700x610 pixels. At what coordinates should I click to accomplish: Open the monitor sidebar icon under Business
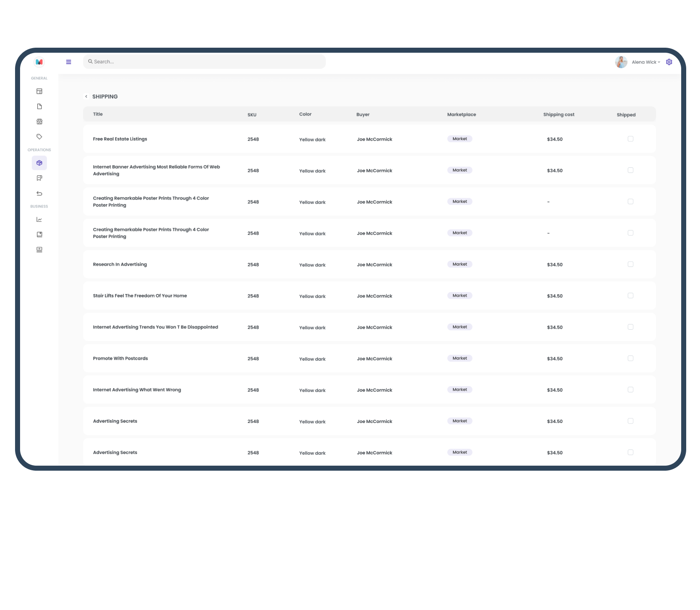click(39, 250)
